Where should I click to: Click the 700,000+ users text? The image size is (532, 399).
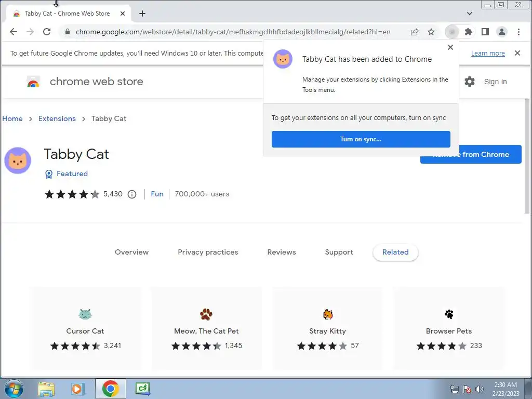click(202, 194)
